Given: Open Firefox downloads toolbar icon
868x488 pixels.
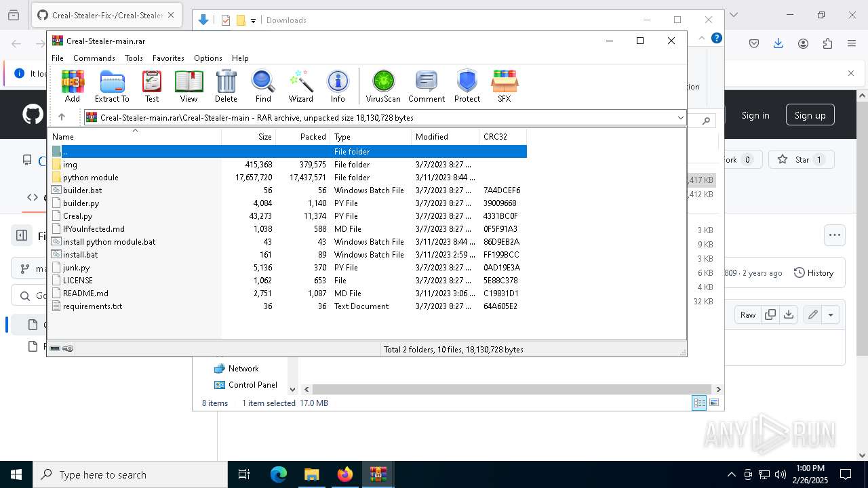Looking at the screenshot, I should (x=778, y=43).
